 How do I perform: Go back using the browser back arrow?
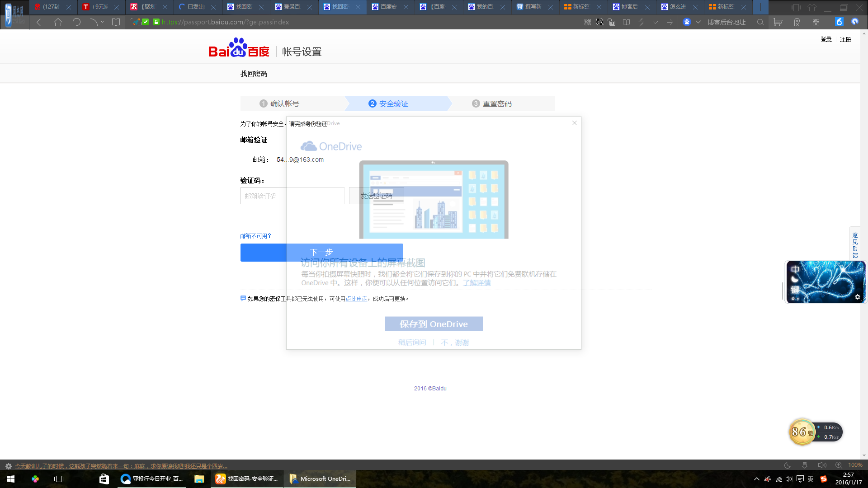click(x=39, y=22)
